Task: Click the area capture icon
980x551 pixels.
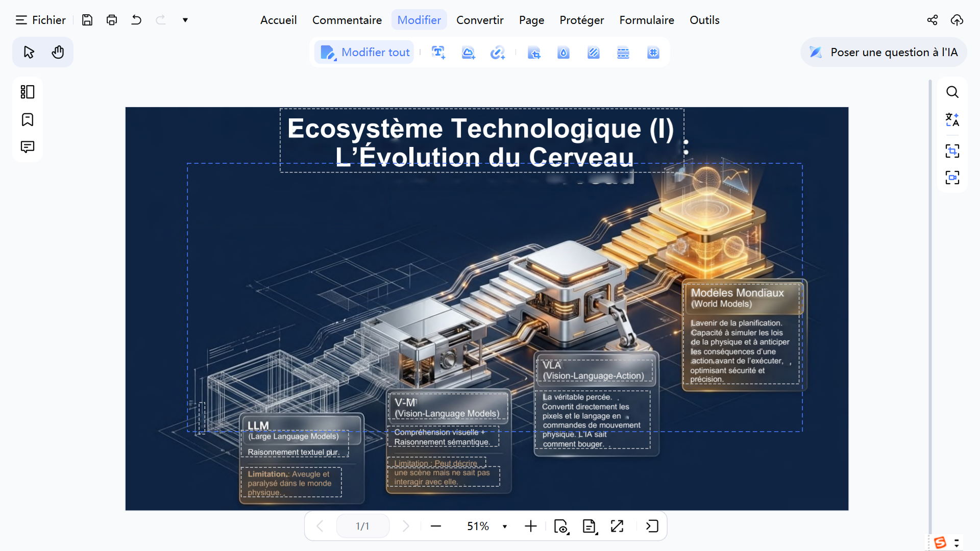Action: coord(952,151)
